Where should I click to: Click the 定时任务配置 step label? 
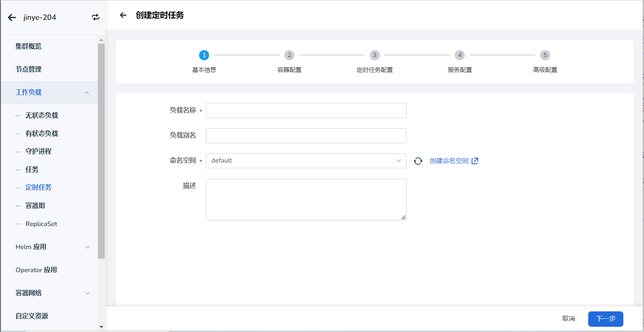375,70
